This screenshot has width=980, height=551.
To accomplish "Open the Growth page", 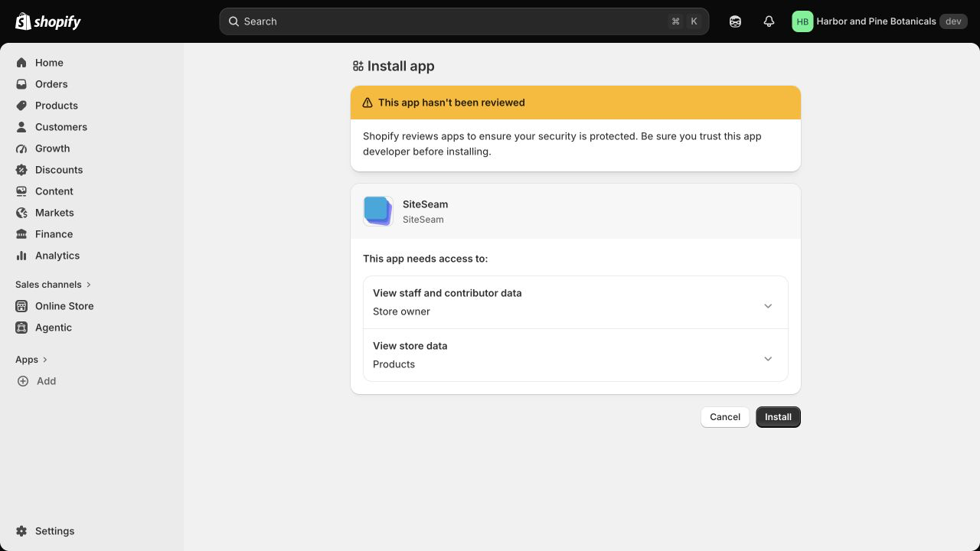I will 92,148.
